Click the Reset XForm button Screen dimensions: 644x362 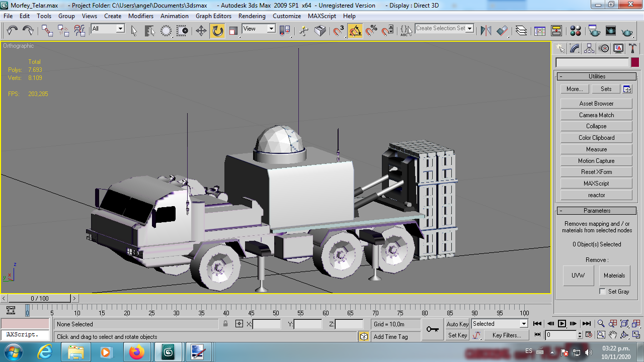[x=596, y=172]
